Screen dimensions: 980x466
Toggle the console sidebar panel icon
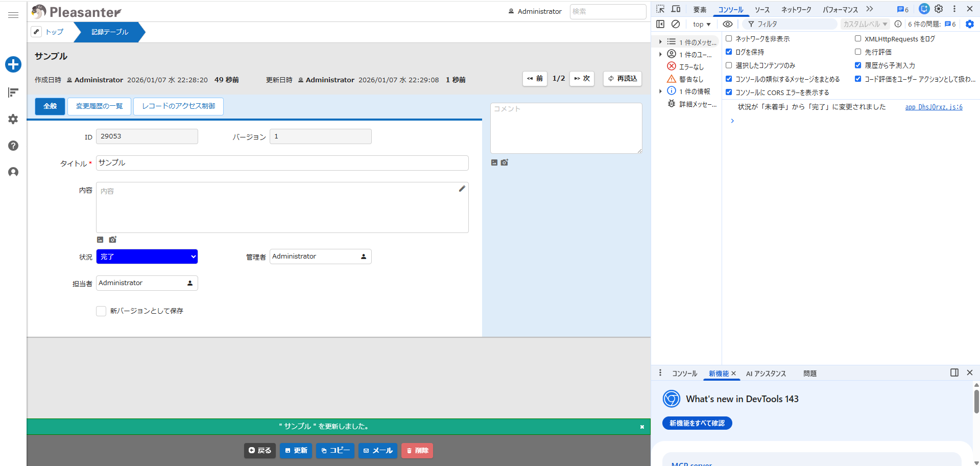pyautogui.click(x=660, y=24)
